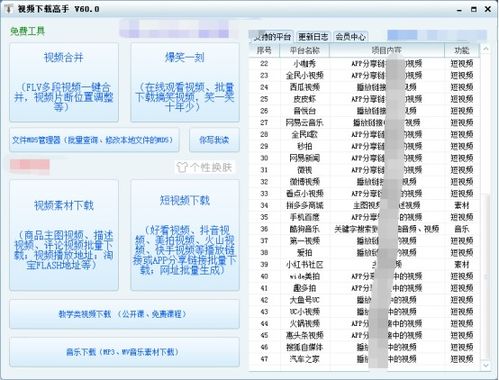499x380 pixels.
Task: Click the 平台名称 column header
Action: coord(304,50)
